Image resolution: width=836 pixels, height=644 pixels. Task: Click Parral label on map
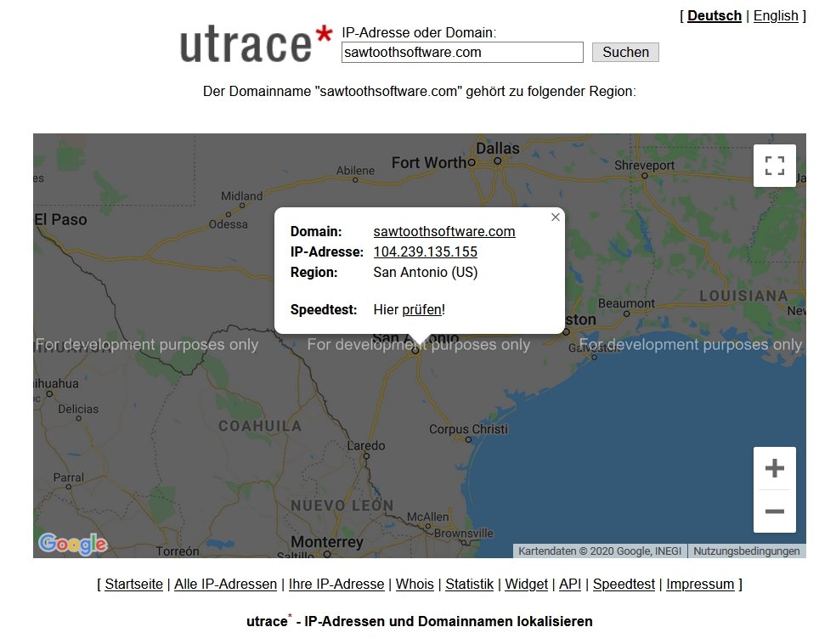pyautogui.click(x=68, y=477)
